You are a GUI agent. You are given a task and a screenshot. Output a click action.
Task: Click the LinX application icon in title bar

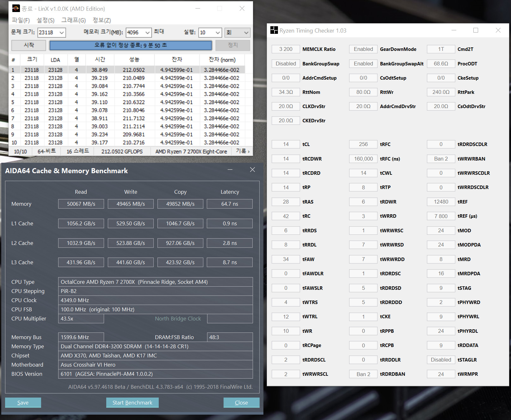[x=16, y=9]
